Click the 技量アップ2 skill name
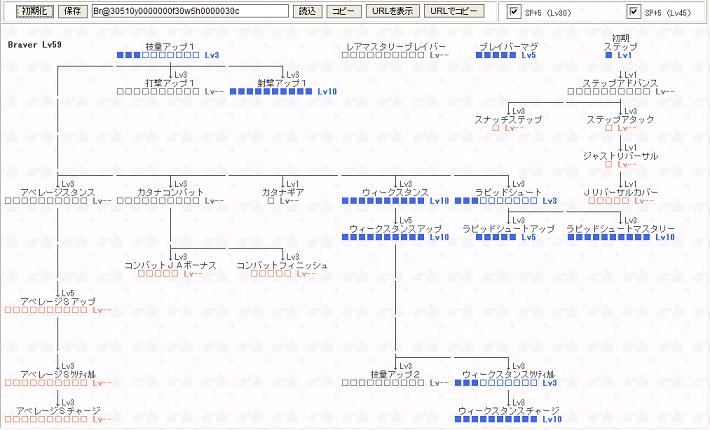710x430 pixels. 395,375
